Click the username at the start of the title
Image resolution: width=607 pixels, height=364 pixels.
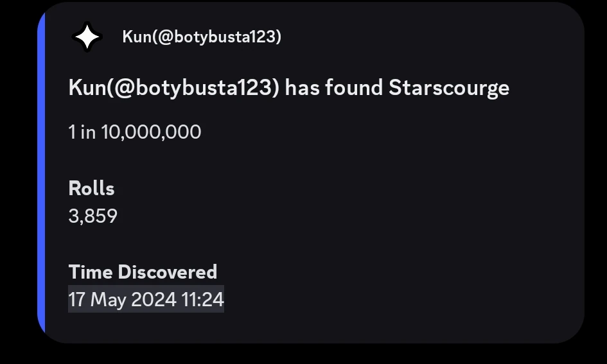pos(173,87)
